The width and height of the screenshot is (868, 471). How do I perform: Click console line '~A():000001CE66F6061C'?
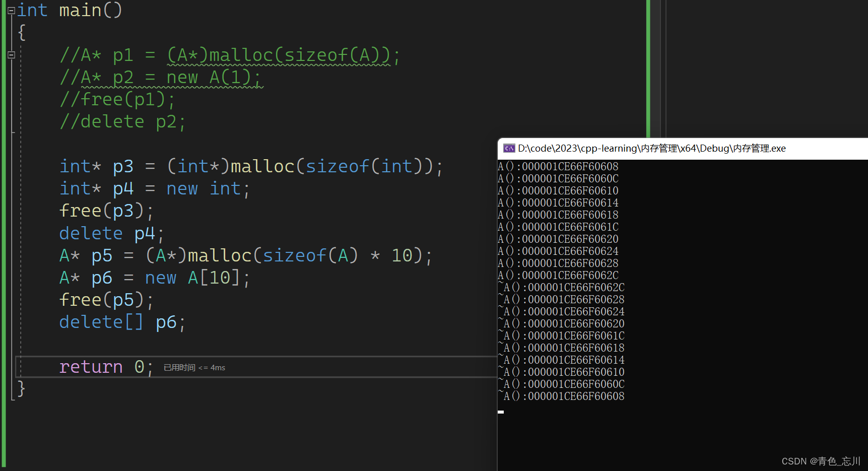tap(561, 335)
